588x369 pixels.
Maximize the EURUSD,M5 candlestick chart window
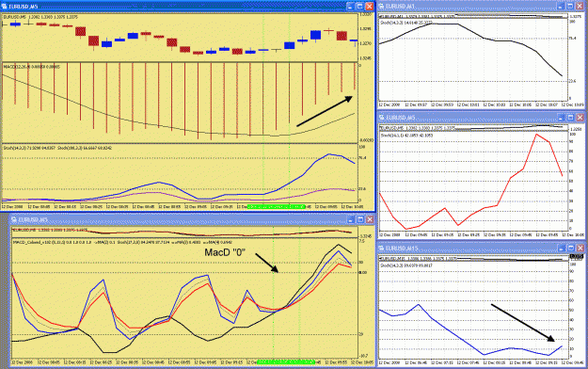pyautogui.click(x=359, y=7)
